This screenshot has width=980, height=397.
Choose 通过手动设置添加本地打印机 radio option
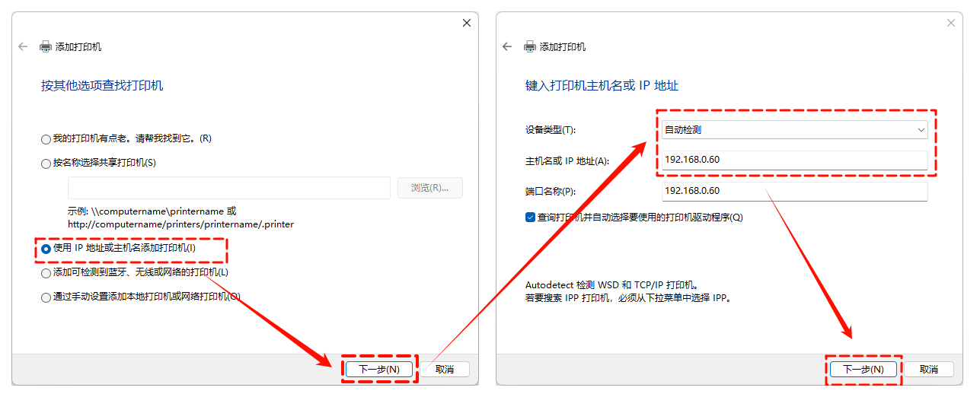point(46,297)
